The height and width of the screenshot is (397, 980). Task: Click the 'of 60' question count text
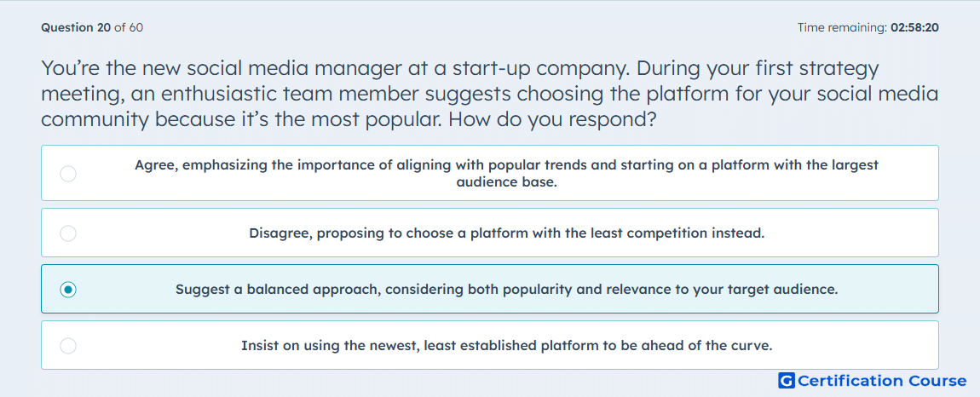pyautogui.click(x=128, y=27)
